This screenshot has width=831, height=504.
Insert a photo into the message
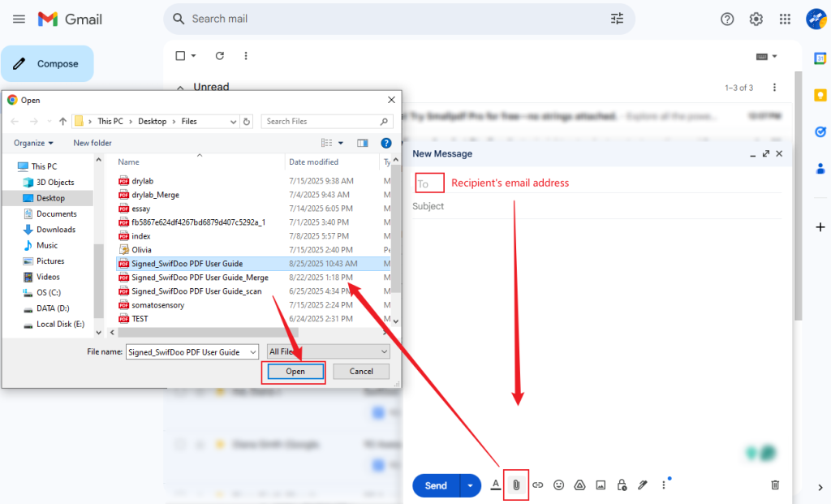pos(601,485)
